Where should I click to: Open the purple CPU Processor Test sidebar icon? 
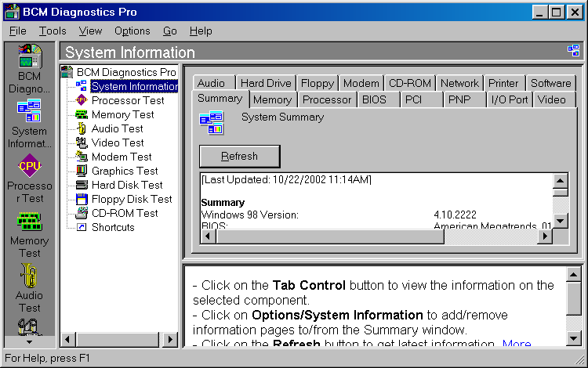click(30, 165)
